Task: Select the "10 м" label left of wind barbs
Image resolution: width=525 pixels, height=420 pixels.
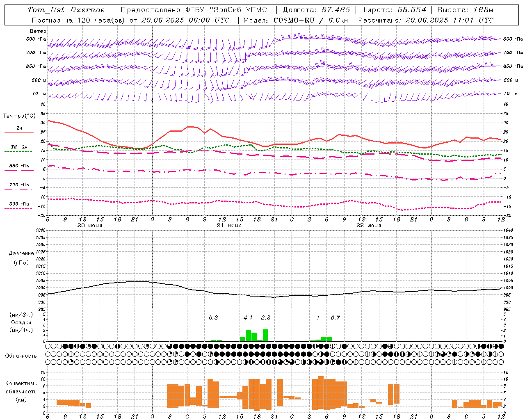Action: coord(39,94)
